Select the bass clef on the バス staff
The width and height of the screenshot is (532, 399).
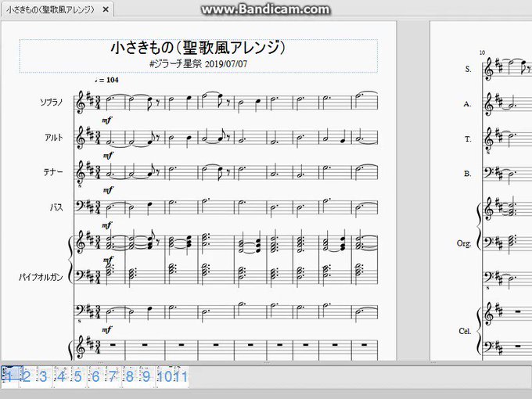coord(81,206)
